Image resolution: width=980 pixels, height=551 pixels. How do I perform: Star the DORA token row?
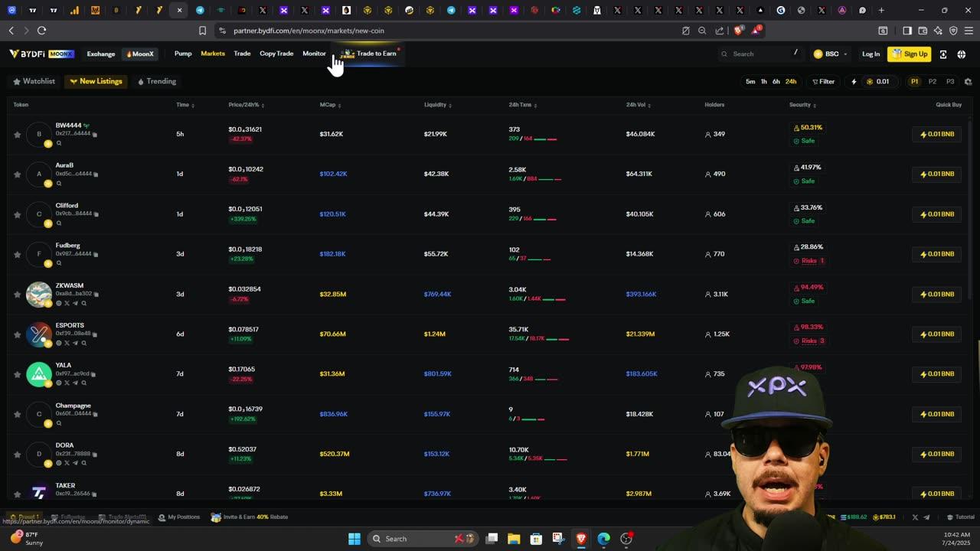point(17,455)
